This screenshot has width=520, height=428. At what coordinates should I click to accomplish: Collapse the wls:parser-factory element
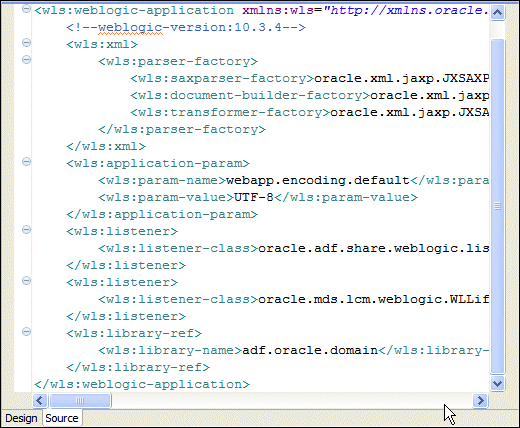tap(26, 60)
